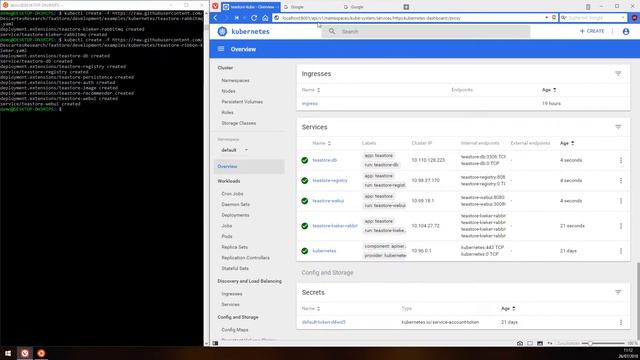
Task: Switch to the first Google tab
Action: [310, 7]
